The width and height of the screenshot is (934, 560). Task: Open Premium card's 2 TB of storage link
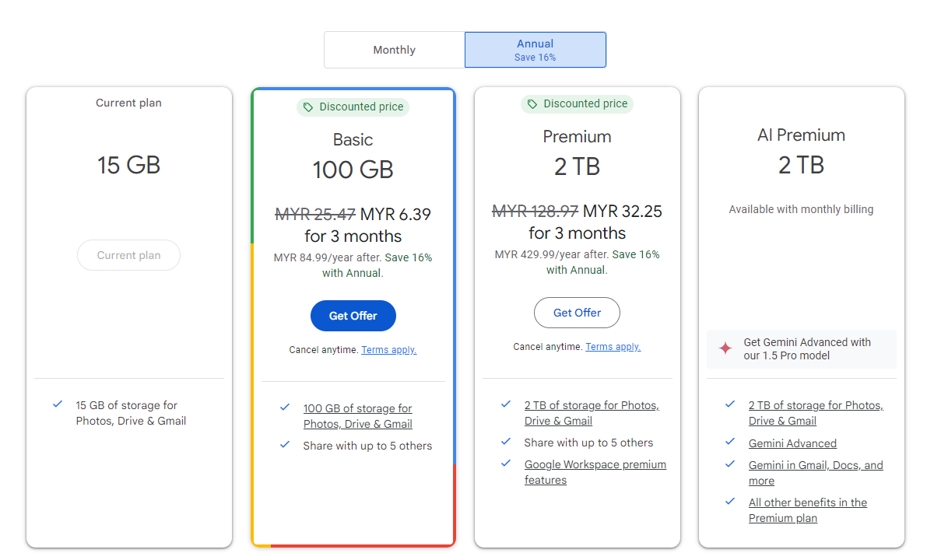tap(592, 413)
